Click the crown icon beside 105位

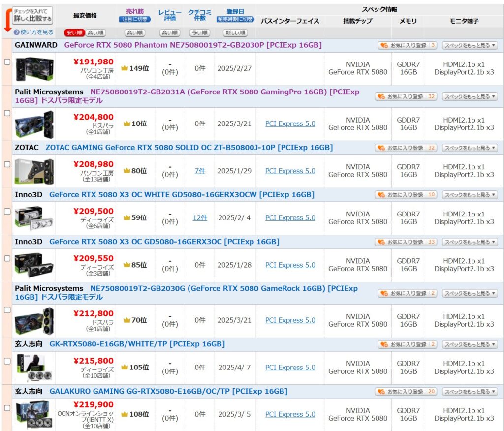click(125, 367)
